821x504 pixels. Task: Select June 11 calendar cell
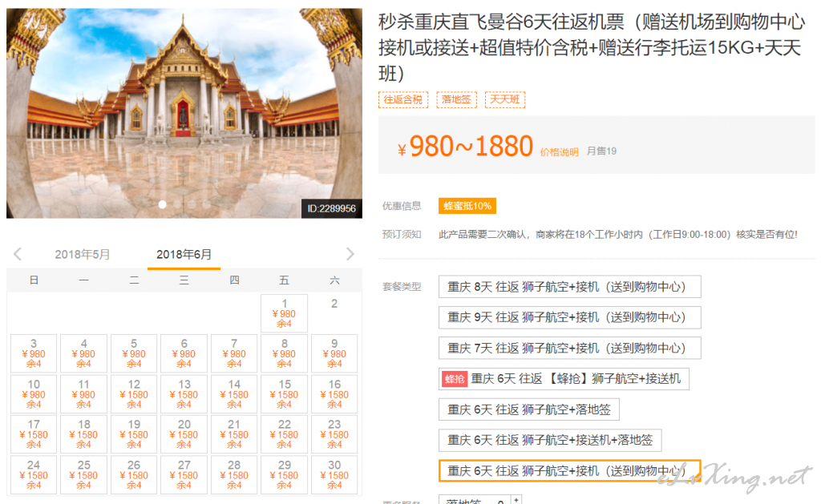[83, 393]
